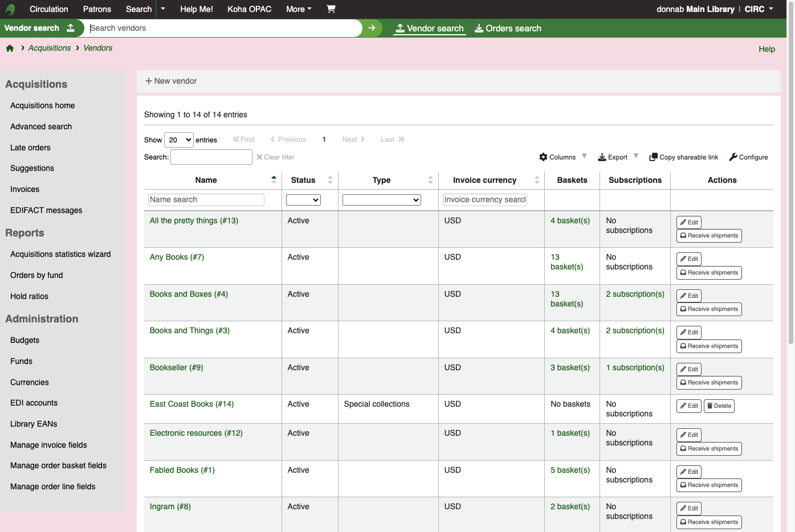Click the home breadcrumb icon
The image size is (795, 532).
click(x=10, y=48)
